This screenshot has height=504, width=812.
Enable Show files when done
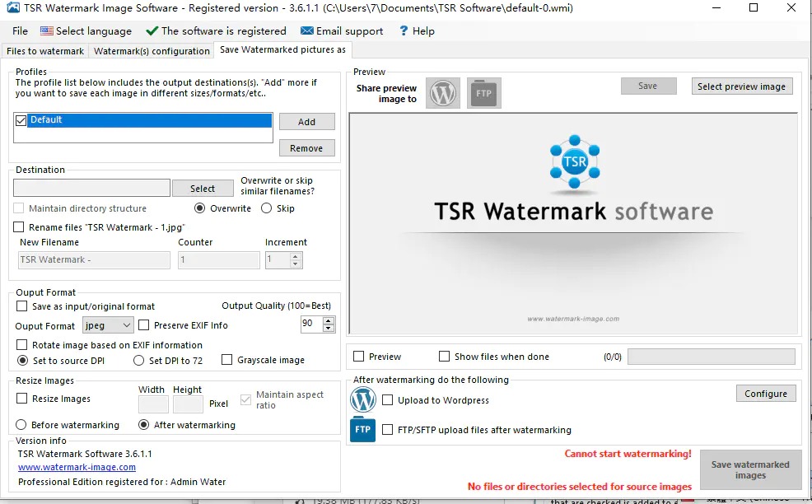click(x=445, y=357)
